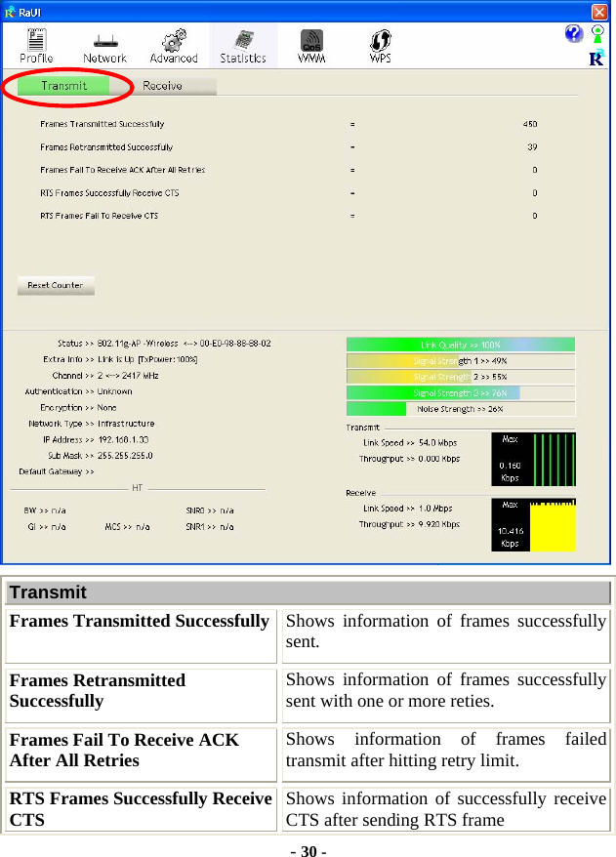Click the BW n/a entry
This screenshot has height=857, width=616.
coord(45,510)
